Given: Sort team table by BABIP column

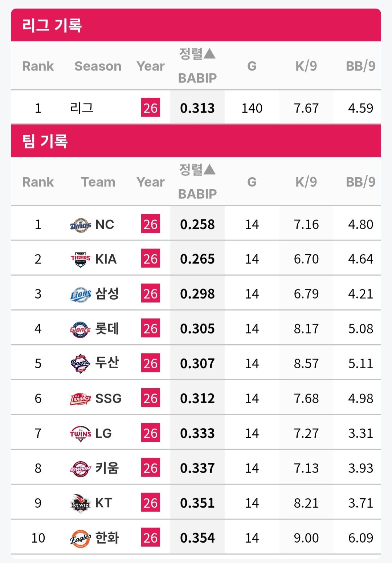Looking at the screenshot, I should (x=197, y=182).
